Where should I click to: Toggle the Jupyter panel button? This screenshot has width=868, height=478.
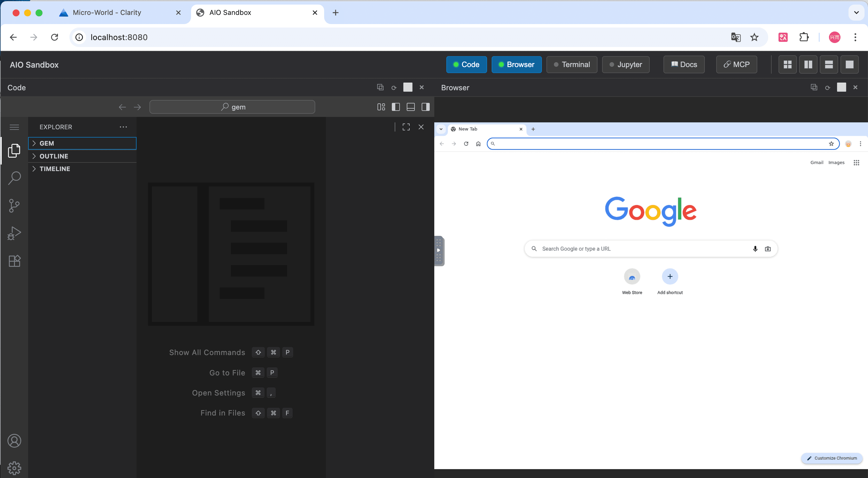coord(625,64)
